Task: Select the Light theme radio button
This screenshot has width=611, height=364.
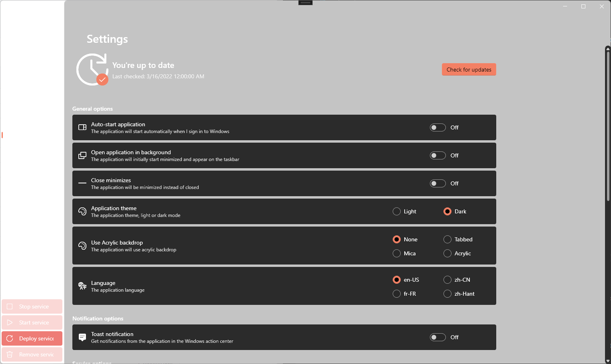Action: 397,211
